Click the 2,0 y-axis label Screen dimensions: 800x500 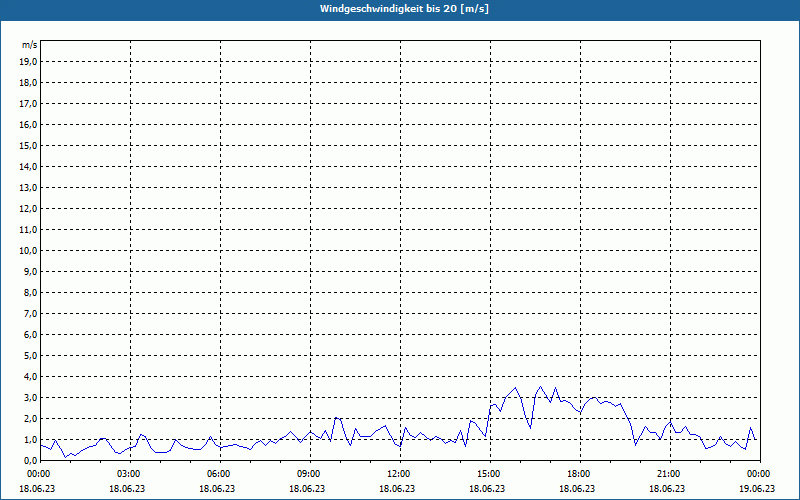[x=30, y=418]
